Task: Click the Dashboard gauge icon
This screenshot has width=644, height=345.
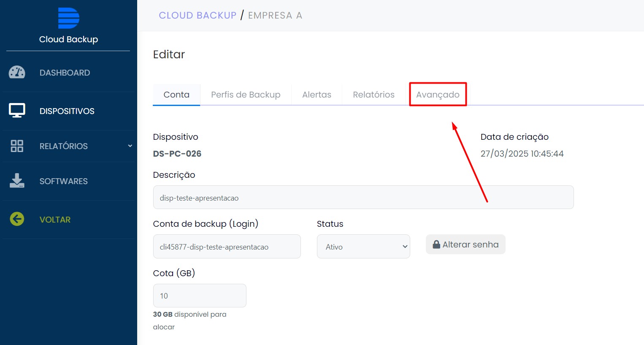Action: tap(17, 73)
